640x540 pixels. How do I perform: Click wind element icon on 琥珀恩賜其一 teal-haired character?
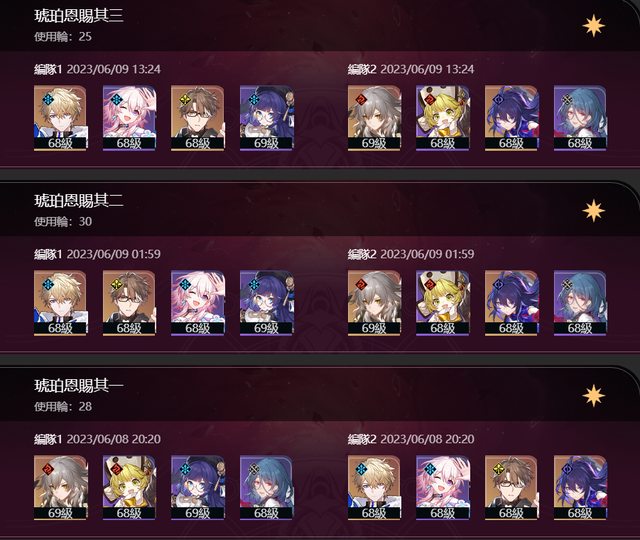coord(254,469)
